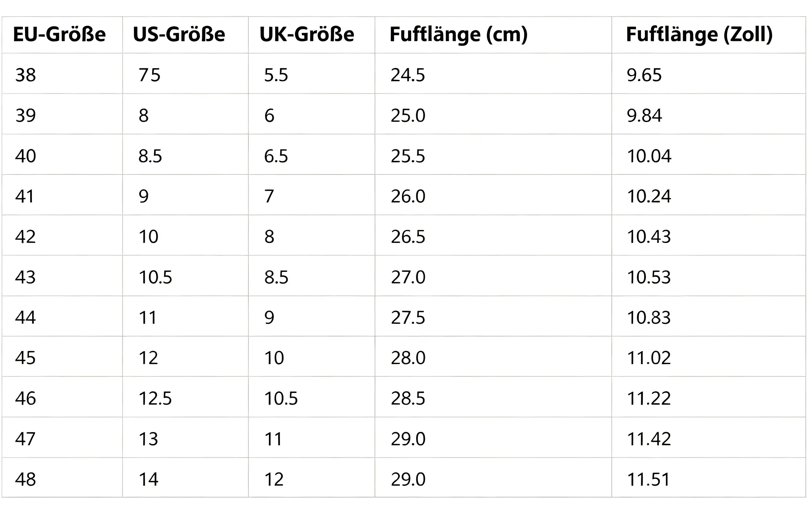Click the US size 14 cell
Viewport: 812px width, 509px height.
(x=186, y=477)
